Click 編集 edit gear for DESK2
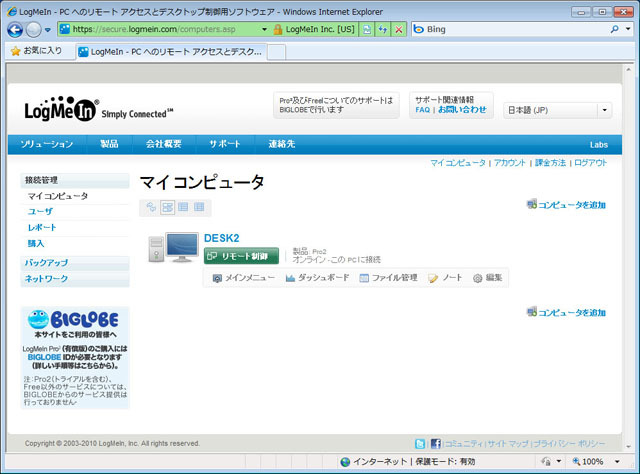 487,278
